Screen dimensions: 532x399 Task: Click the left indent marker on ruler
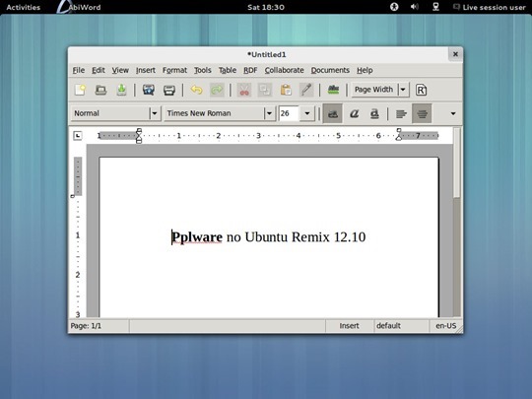pyautogui.click(x=139, y=136)
